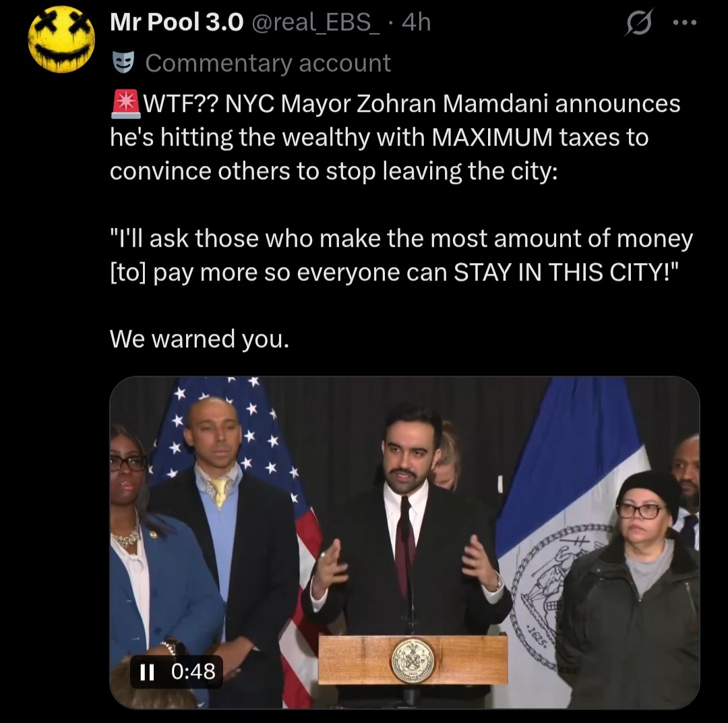Image resolution: width=728 pixels, height=723 pixels.
Task: Click the Grok slashed-circle icon
Action: (x=639, y=22)
